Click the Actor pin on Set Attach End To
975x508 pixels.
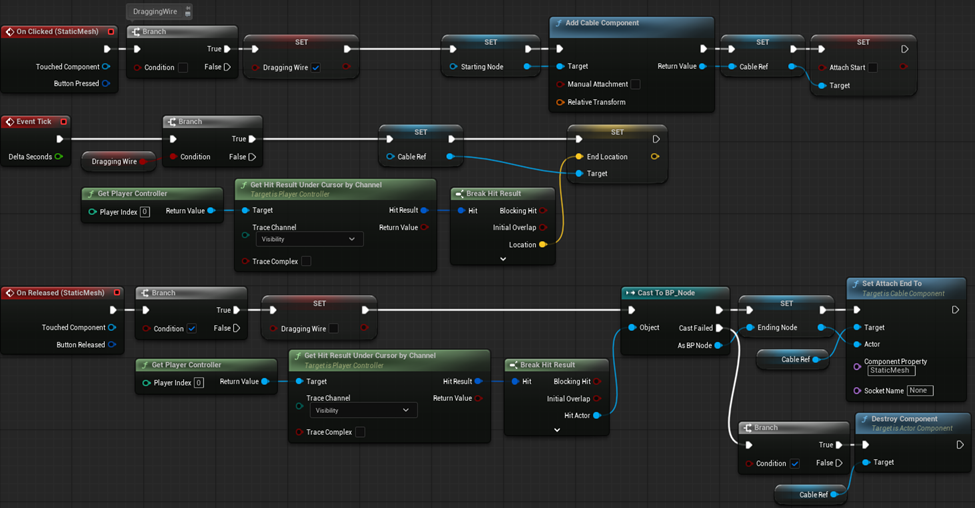click(x=857, y=344)
